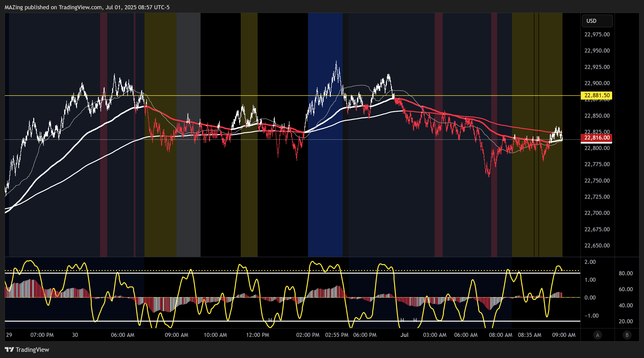Click the 06:00 PM time axis label

click(365, 335)
